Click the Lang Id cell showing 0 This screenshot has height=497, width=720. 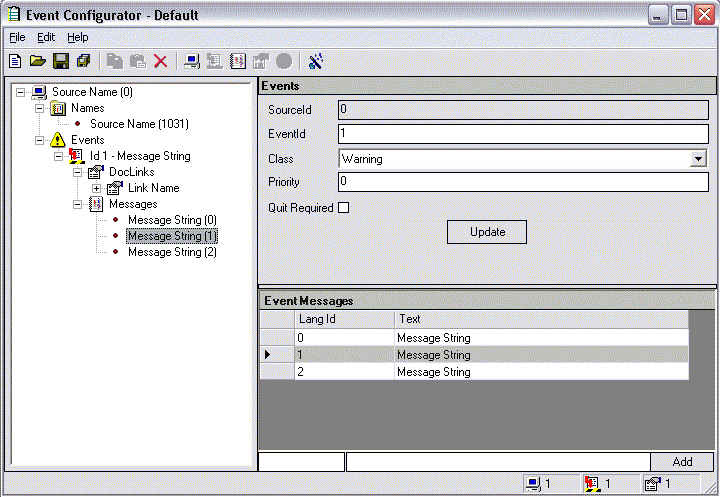[x=344, y=338]
